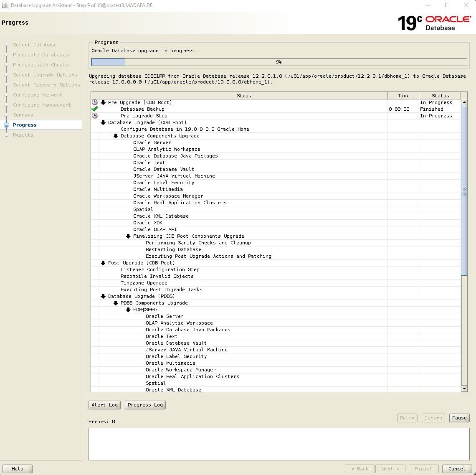Screen dimensions: 476x475
Task: Select the Restarting Database row
Action: coord(276,249)
